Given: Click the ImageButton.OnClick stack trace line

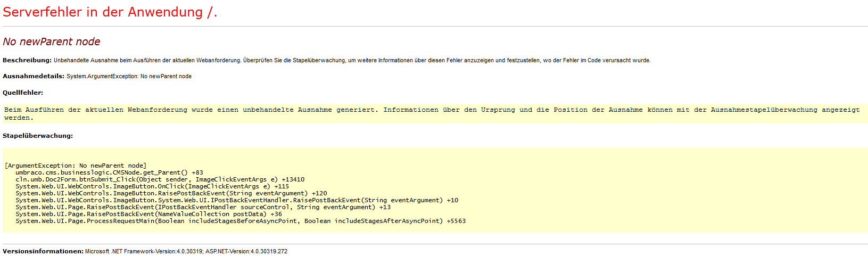Looking at the screenshot, I should click(x=152, y=186).
